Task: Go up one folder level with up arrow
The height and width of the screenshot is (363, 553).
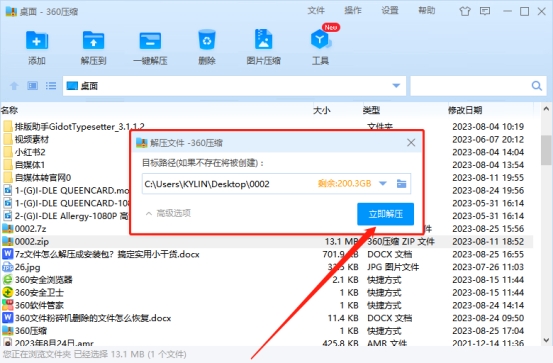Action: (x=14, y=86)
